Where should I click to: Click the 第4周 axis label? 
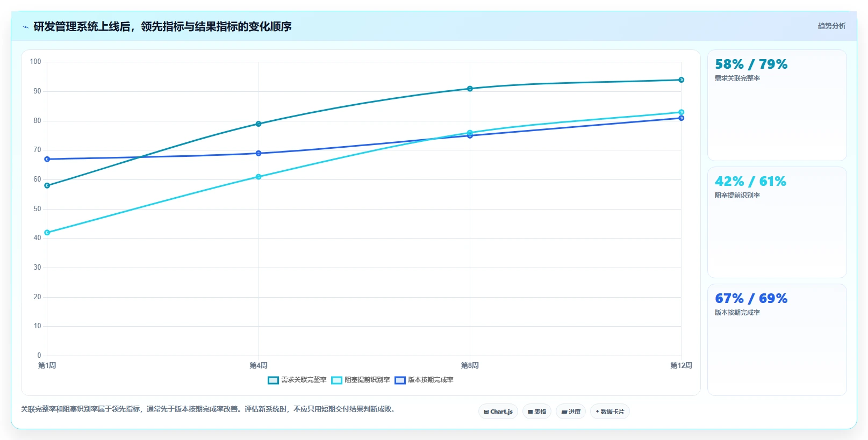click(259, 365)
